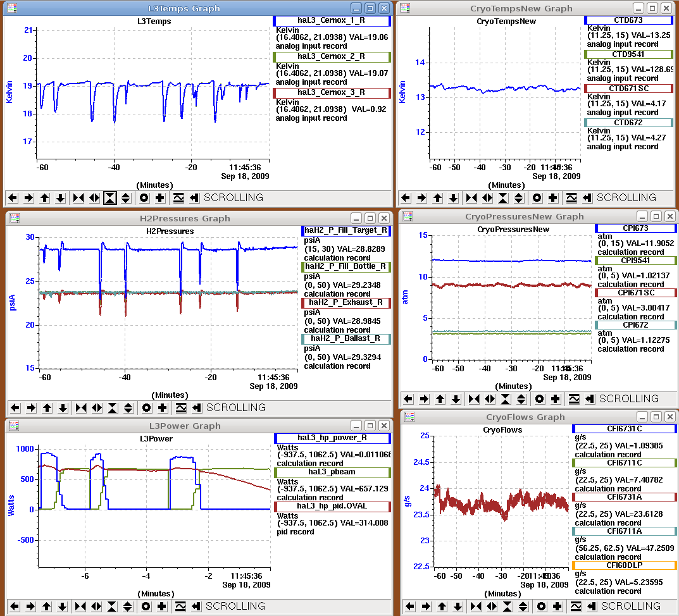Click the wave graph icon in CryoTempsNew Graph toolbar

click(571, 198)
